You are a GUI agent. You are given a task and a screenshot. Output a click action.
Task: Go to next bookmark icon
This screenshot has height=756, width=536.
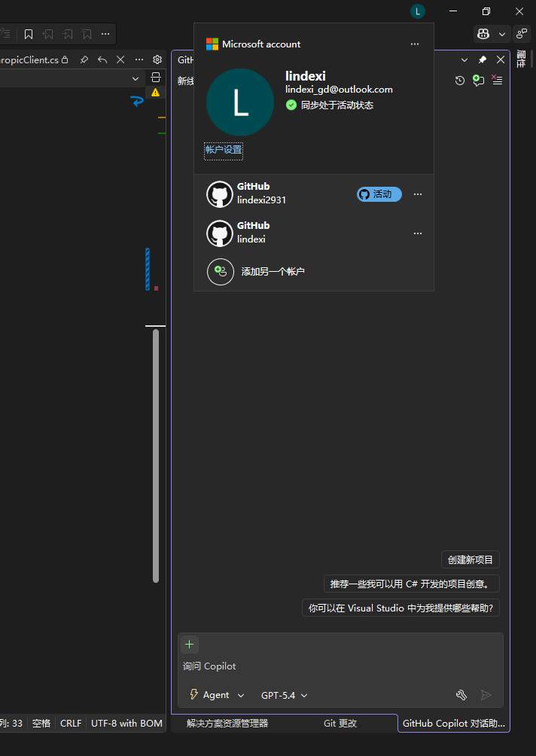(68, 34)
